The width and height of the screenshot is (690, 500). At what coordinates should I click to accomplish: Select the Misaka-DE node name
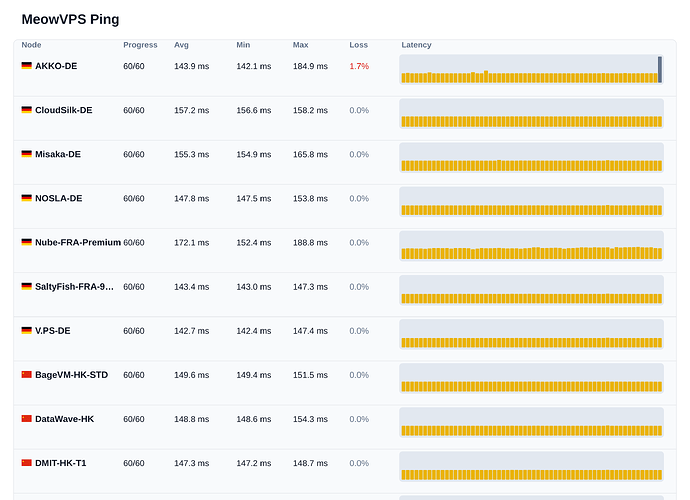[58, 154]
